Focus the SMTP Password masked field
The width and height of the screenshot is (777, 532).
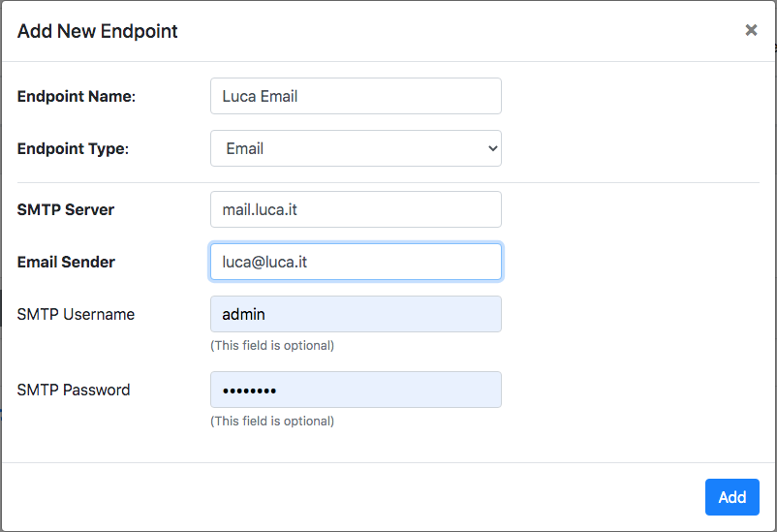pos(356,390)
